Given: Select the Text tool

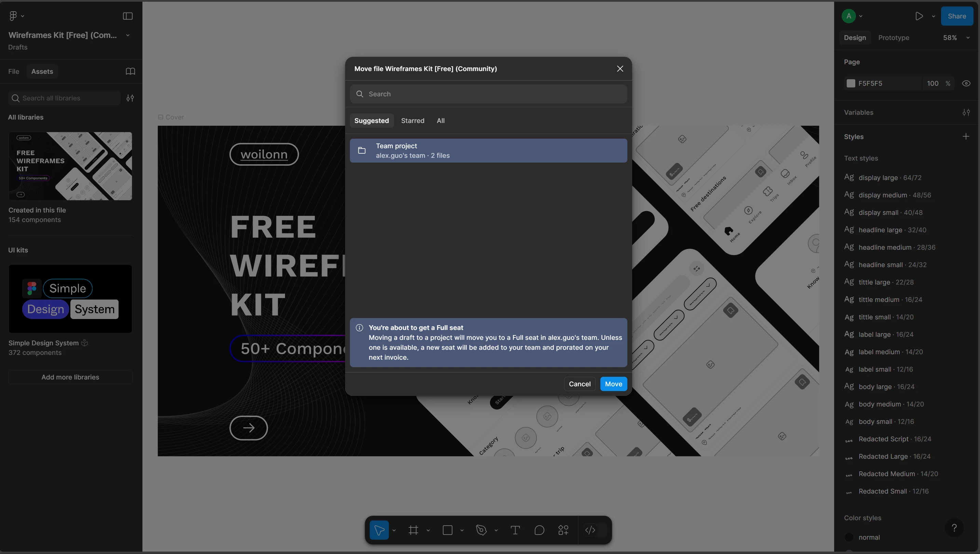Looking at the screenshot, I should click(515, 530).
